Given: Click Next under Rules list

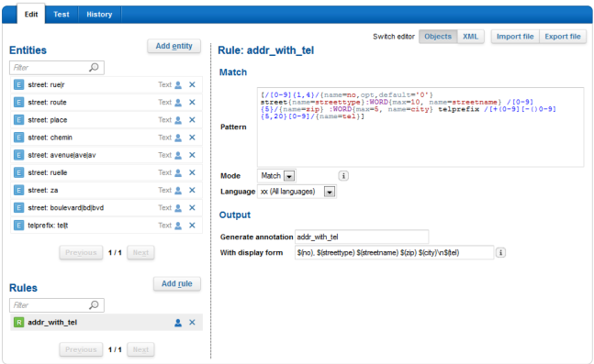Looking at the screenshot, I should (140, 349).
